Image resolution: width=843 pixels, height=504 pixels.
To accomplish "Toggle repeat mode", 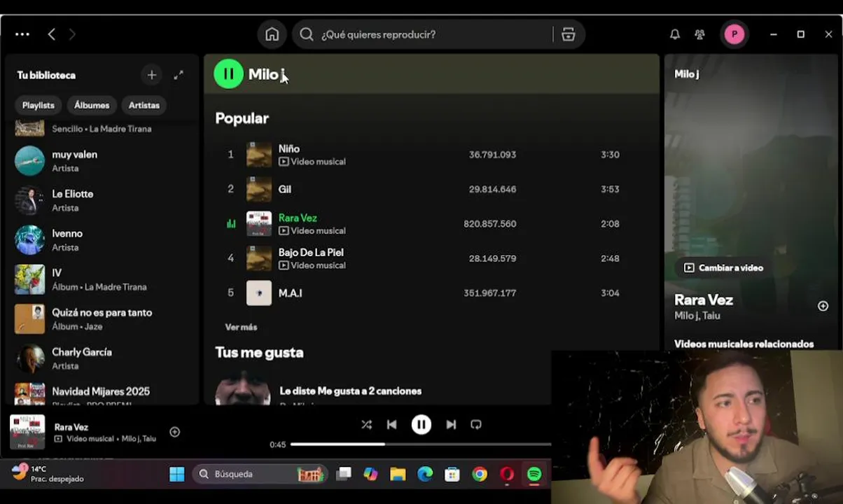I will tap(476, 424).
